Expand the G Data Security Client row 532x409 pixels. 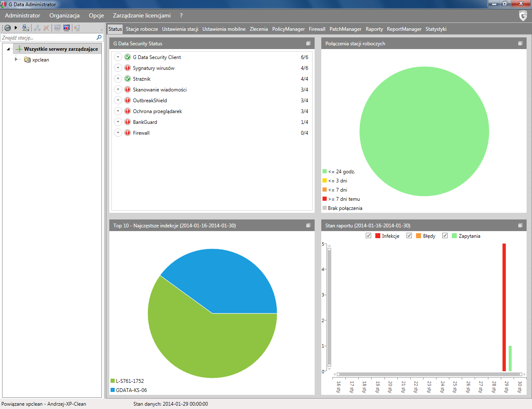point(118,57)
